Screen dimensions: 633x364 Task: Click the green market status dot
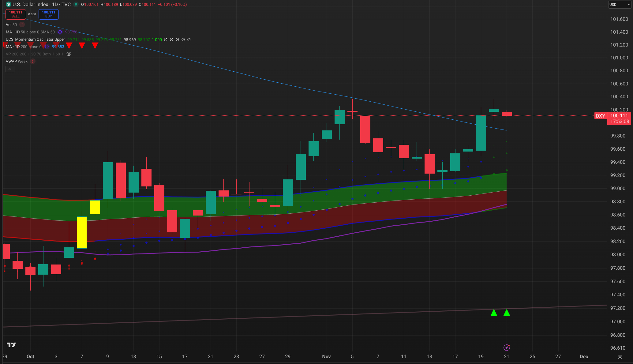click(76, 4)
